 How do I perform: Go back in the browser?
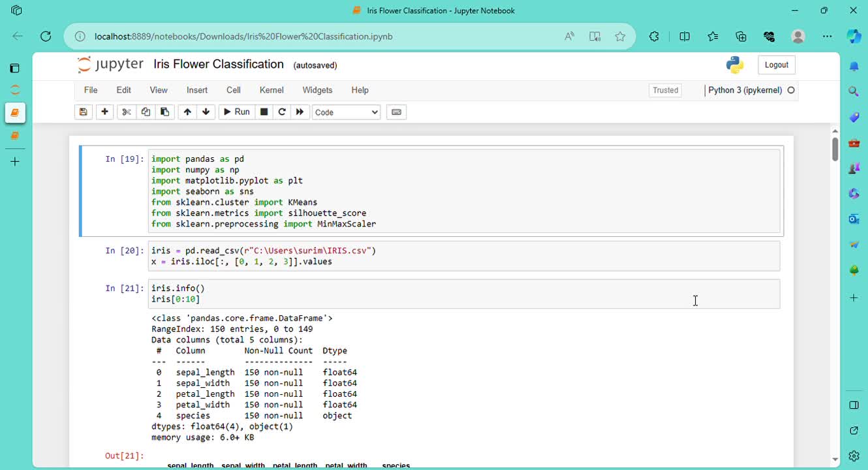18,37
